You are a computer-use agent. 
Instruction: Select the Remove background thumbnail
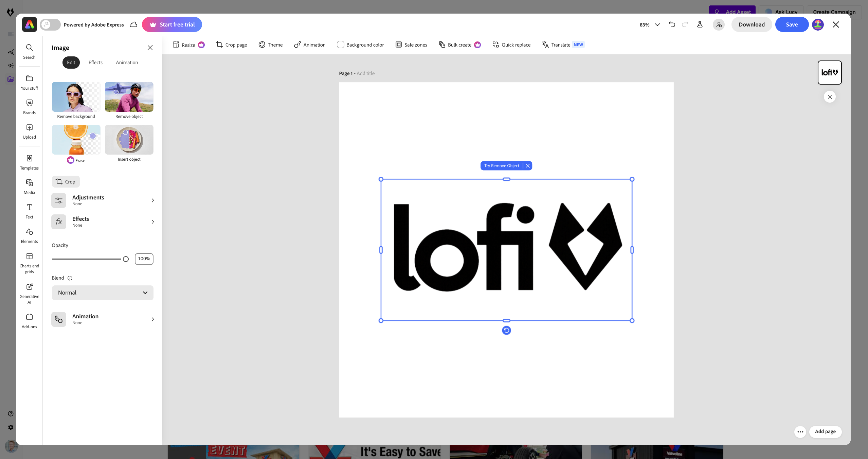[x=76, y=97]
